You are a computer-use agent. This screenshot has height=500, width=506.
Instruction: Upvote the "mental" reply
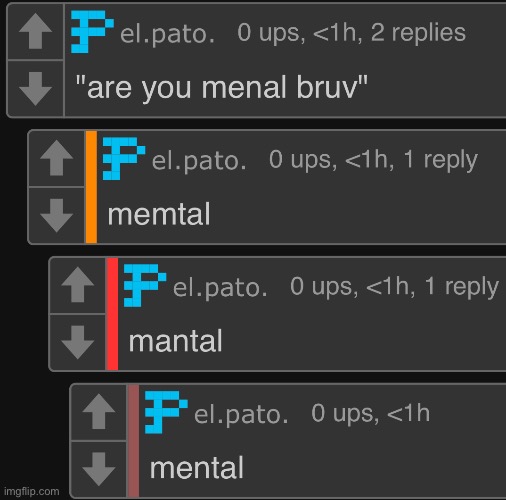click(x=99, y=412)
